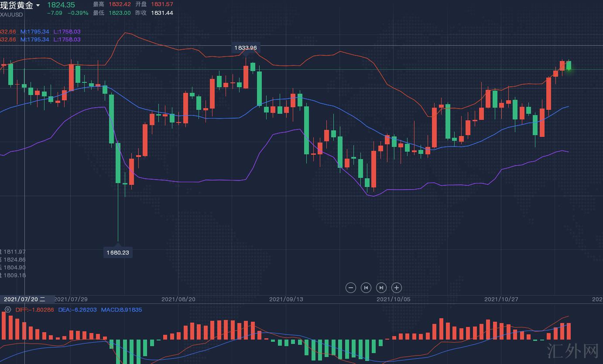
Task: Click the 2021/09/13 date on time axis
Action: (x=286, y=299)
